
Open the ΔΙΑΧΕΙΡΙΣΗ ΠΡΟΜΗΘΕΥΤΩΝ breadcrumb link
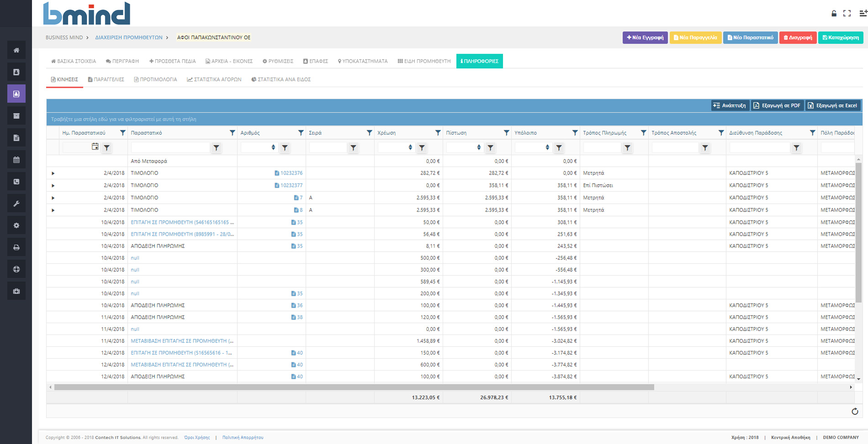[x=129, y=37]
